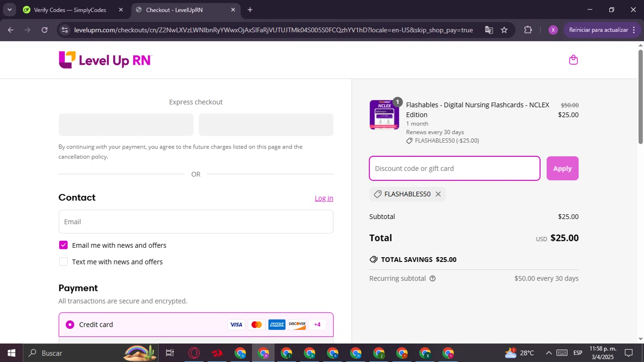This screenshot has width=644, height=362.
Task: Close the Checkout - LevelUpRN tab
Action: click(233, 10)
